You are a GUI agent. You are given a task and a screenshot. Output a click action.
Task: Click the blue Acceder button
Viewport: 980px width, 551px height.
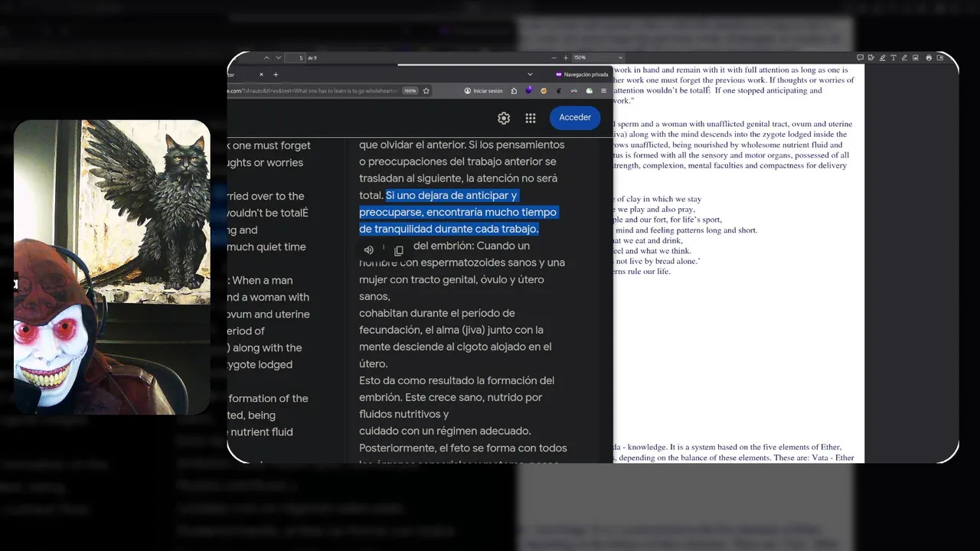575,118
